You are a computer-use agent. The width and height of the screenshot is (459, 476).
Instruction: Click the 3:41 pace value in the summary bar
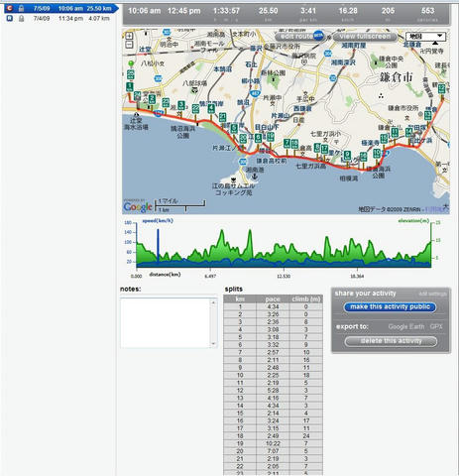tap(308, 11)
